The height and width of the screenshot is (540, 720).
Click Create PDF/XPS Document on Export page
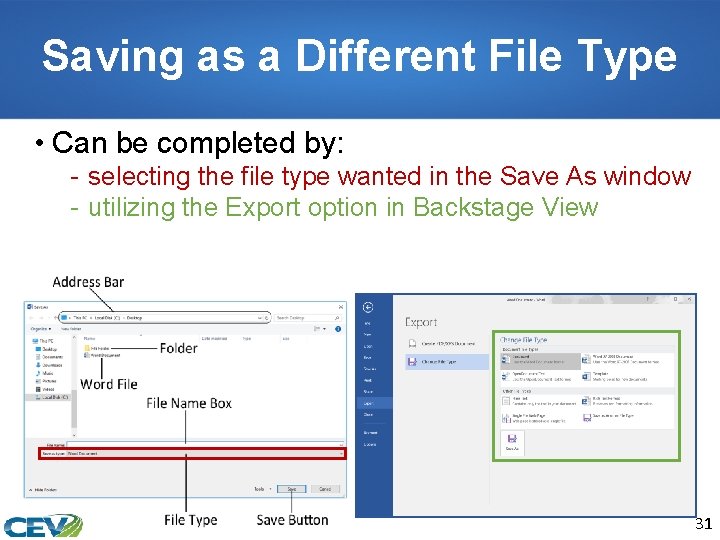[x=447, y=343]
